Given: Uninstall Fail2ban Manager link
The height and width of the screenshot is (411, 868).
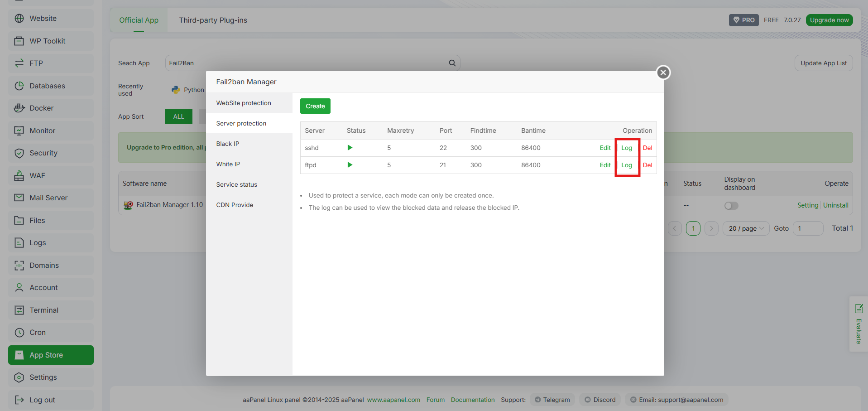Looking at the screenshot, I should click(x=835, y=205).
